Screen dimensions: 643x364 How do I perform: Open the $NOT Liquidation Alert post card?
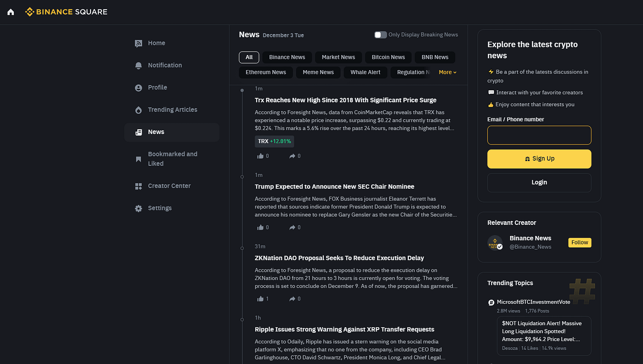pyautogui.click(x=544, y=336)
